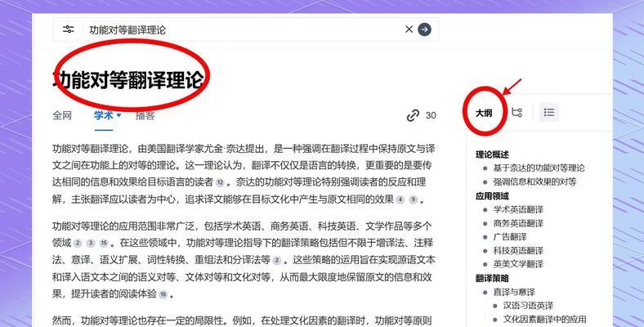Open outline sub-item 文化因素翻译中的应用
644x327 pixels.
tap(544, 319)
